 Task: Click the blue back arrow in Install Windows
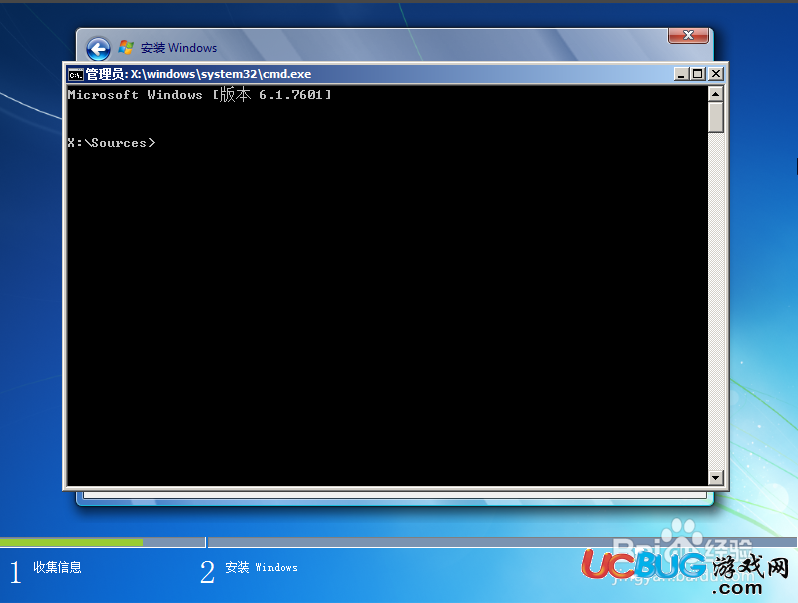click(98, 49)
